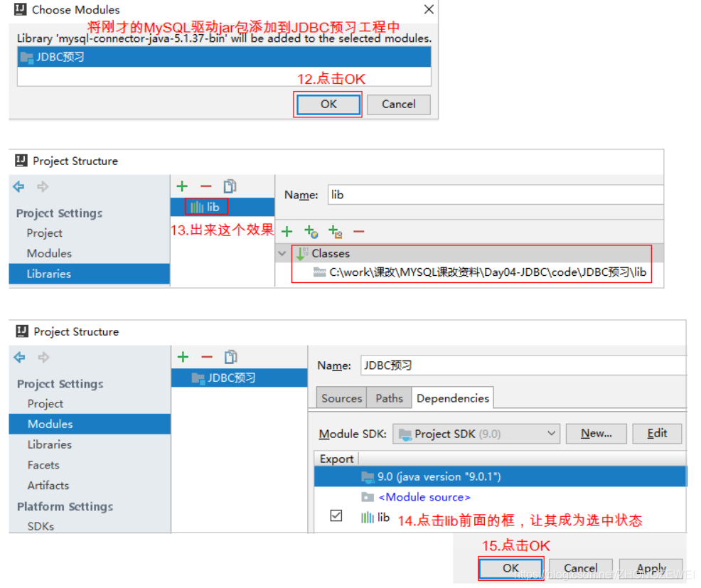Click Apply in bottom Project Structure
The height and width of the screenshot is (588, 701).
(651, 568)
